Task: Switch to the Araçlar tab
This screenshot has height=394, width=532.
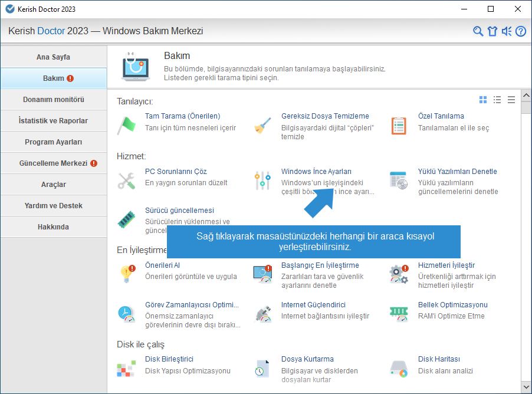Action: pyautogui.click(x=54, y=184)
